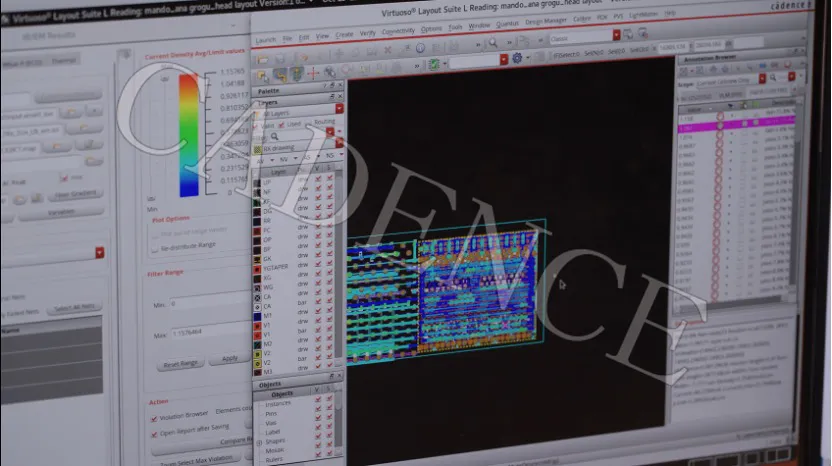Viewport: 832px width, 466px height.
Task: Uncheck Open Report after Saving
Action: point(154,435)
